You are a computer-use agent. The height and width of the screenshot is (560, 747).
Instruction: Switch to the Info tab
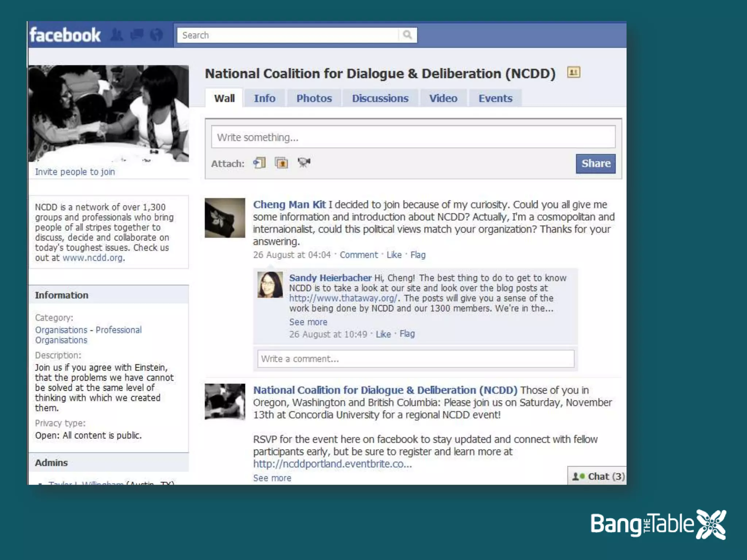click(264, 98)
